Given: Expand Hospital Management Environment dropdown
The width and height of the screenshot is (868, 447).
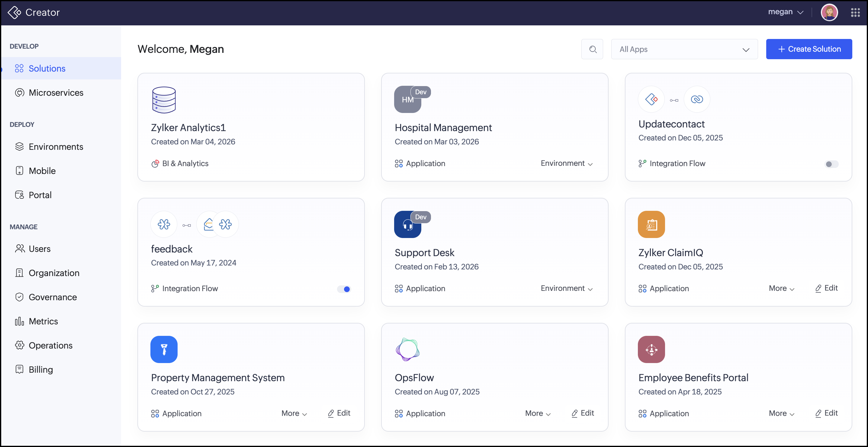Looking at the screenshot, I should tap(566, 163).
